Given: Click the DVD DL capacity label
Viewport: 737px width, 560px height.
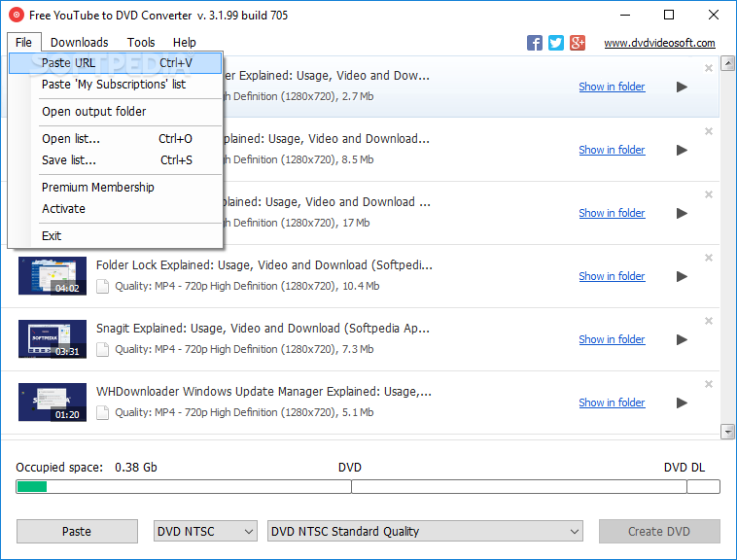Looking at the screenshot, I should 684,468.
